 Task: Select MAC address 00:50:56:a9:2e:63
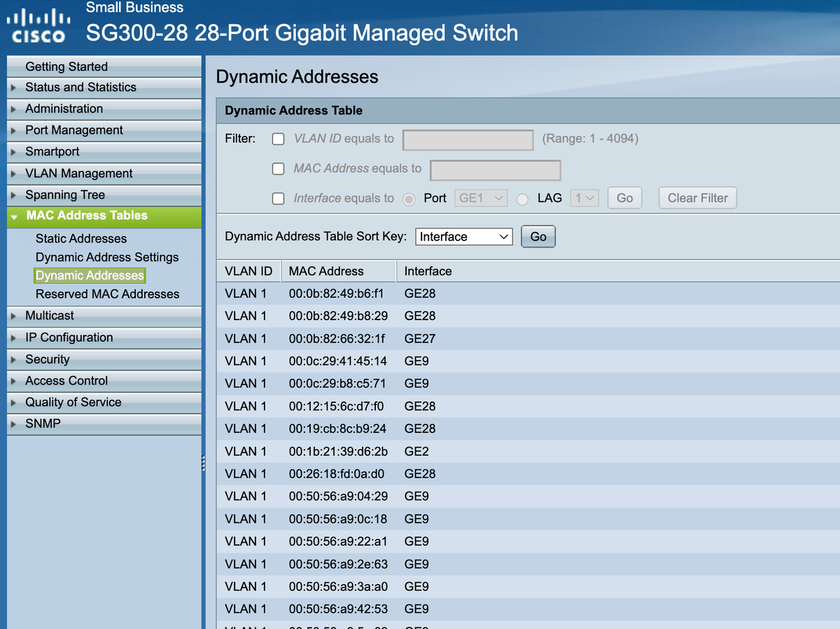coord(338,564)
